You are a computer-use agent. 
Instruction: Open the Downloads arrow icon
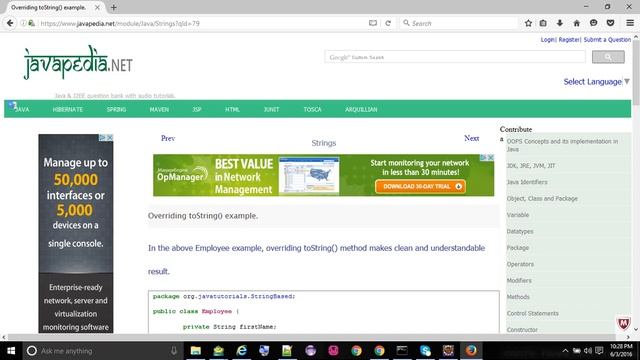click(x=560, y=23)
